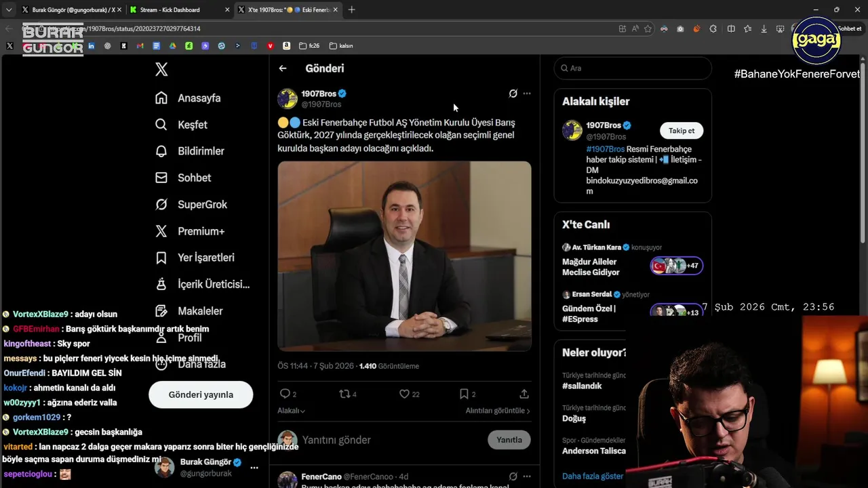Open LinkedIn bookmark icon
Viewport: 868px width, 488px height.
pyautogui.click(x=91, y=46)
